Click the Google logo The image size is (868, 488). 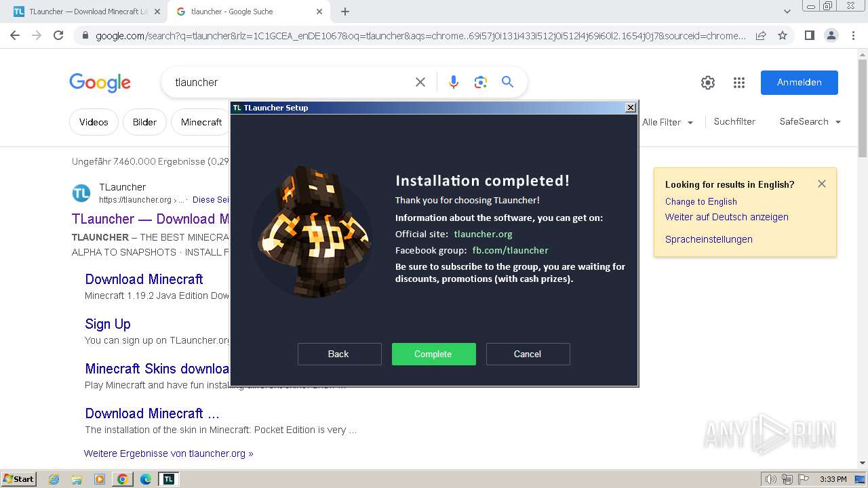(x=100, y=83)
